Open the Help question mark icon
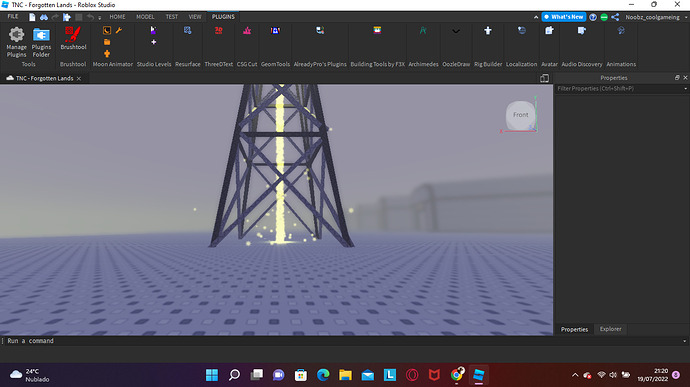The height and width of the screenshot is (387, 690). [x=593, y=17]
